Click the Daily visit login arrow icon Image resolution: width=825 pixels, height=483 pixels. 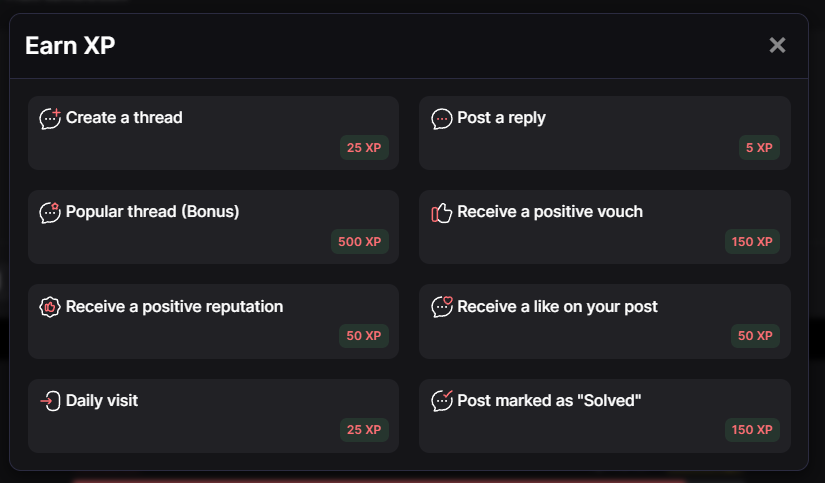coord(50,401)
